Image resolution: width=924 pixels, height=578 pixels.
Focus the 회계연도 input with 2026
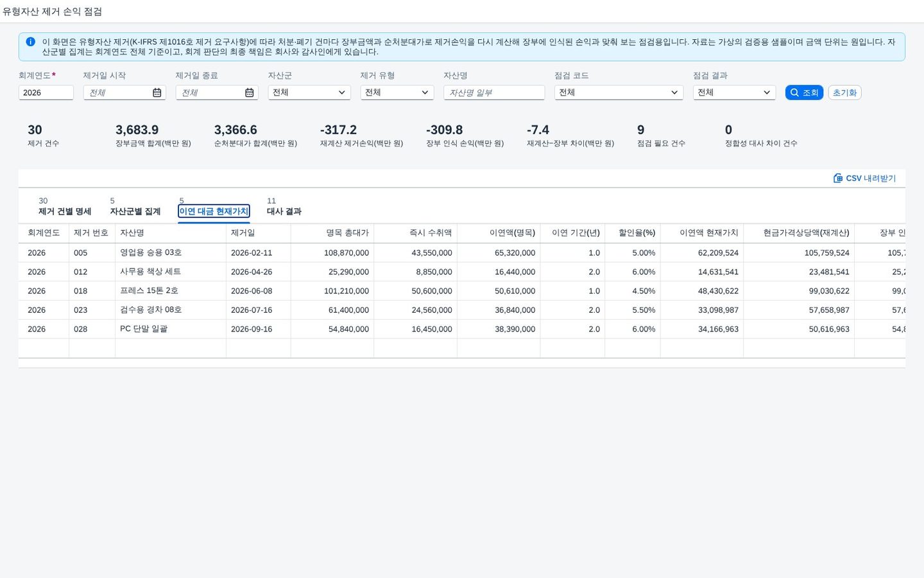coord(46,92)
